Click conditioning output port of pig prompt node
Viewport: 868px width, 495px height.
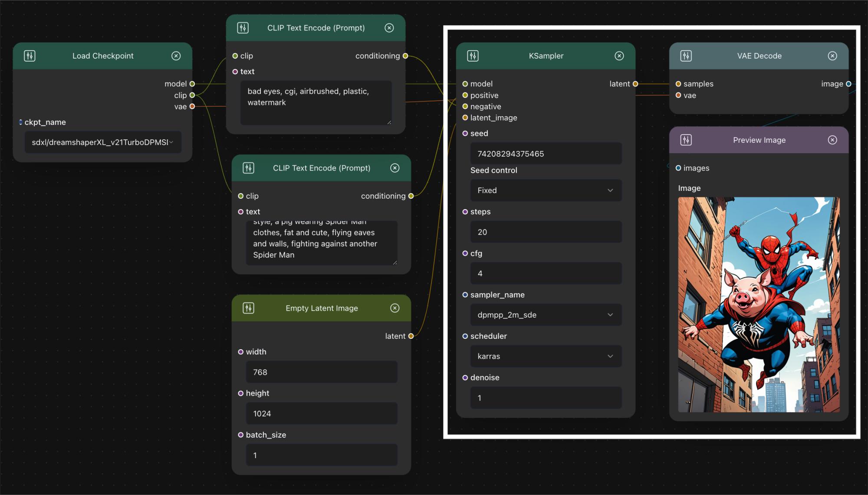tap(411, 196)
